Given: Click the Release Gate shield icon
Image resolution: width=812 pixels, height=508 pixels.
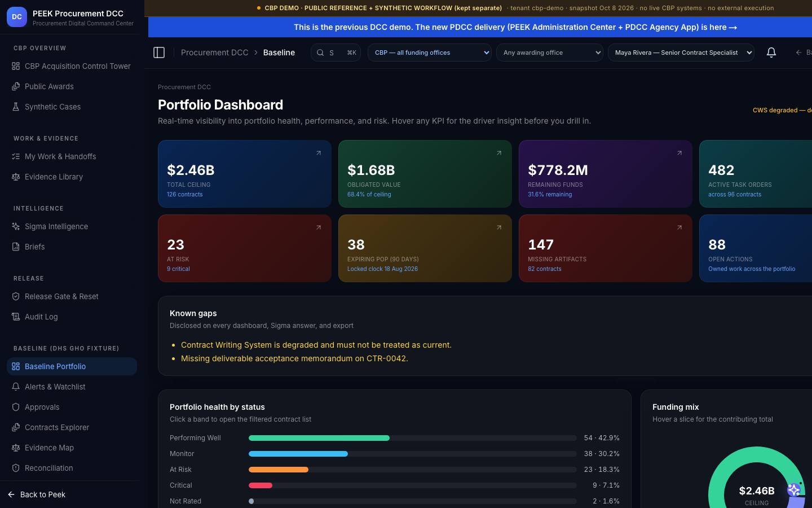Looking at the screenshot, I should 16,296.
